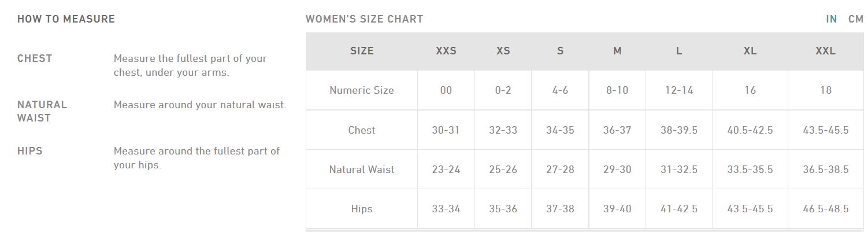Click the S size column header

coord(560,51)
